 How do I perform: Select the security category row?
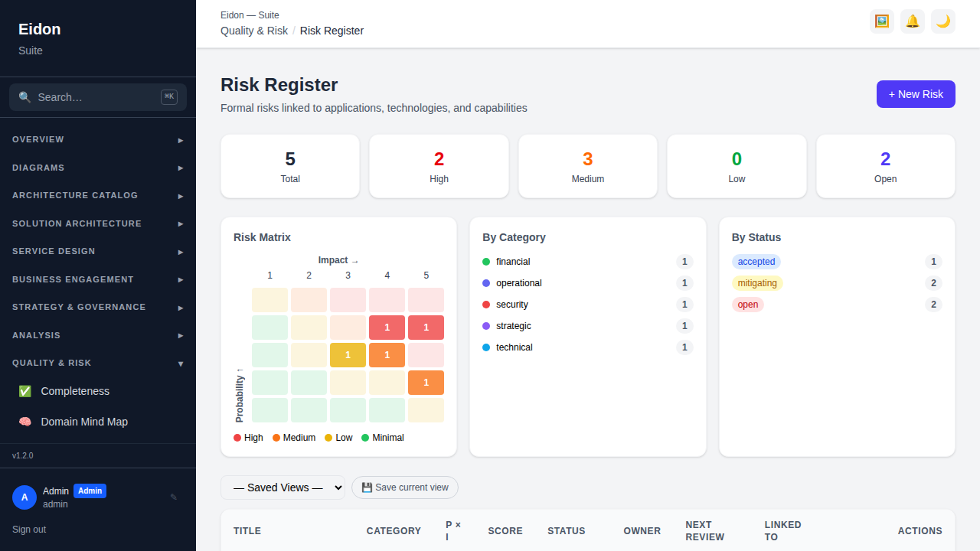pyautogui.click(x=588, y=305)
